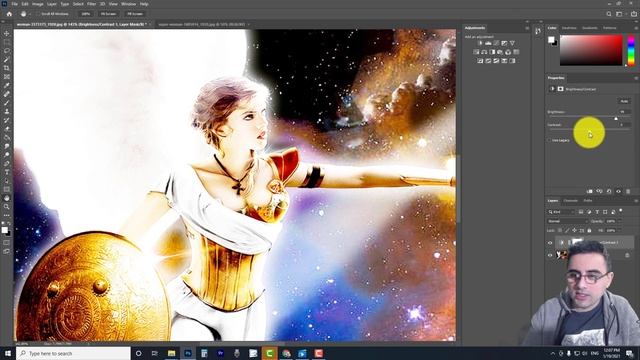Open the Adjustments panel menu

(527, 28)
